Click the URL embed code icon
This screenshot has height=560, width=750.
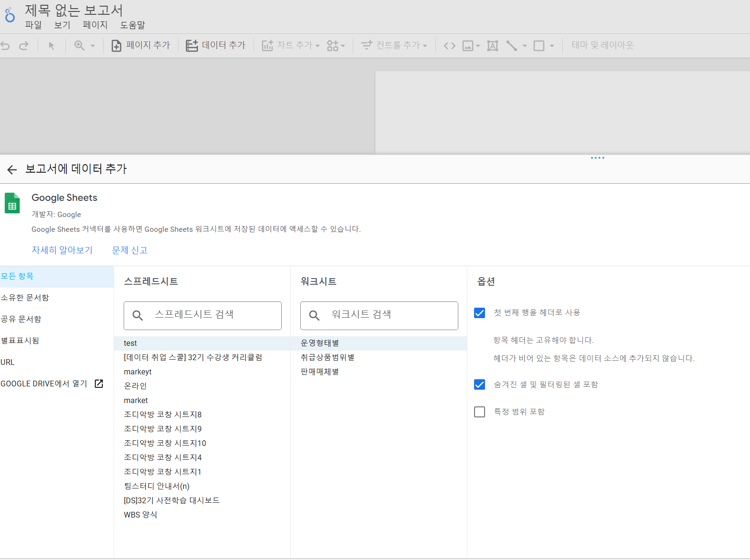coord(450,46)
